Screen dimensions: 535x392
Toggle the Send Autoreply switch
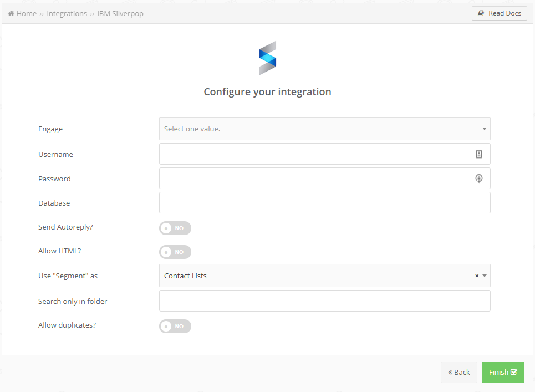(175, 228)
